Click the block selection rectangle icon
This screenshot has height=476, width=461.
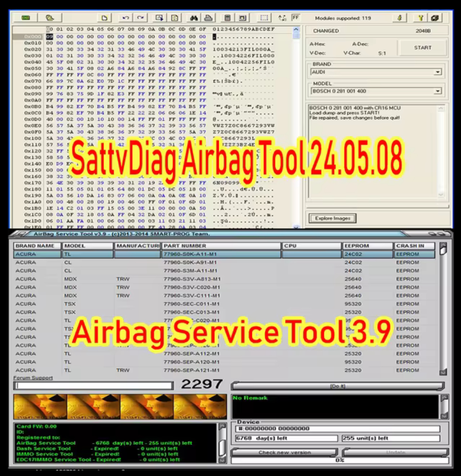[x=264, y=18]
